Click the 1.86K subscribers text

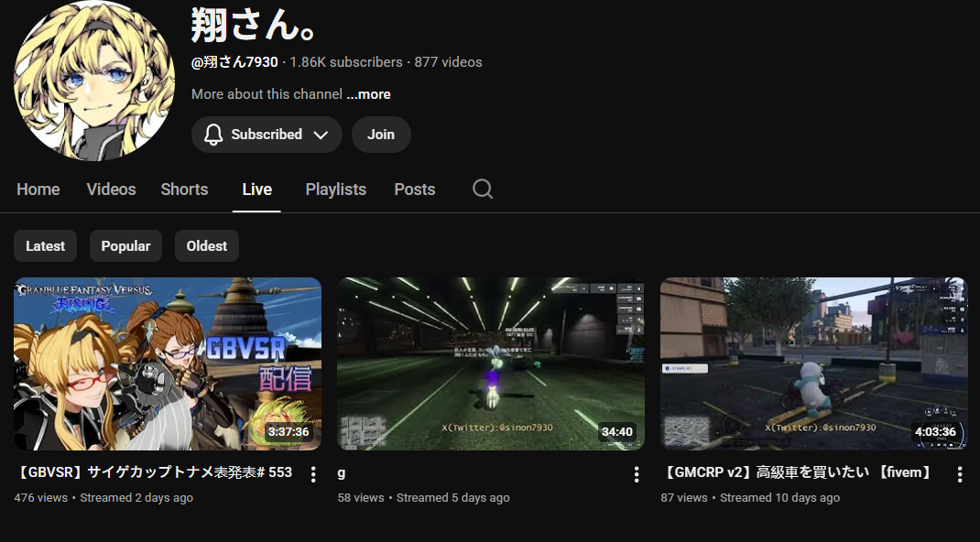[345, 62]
